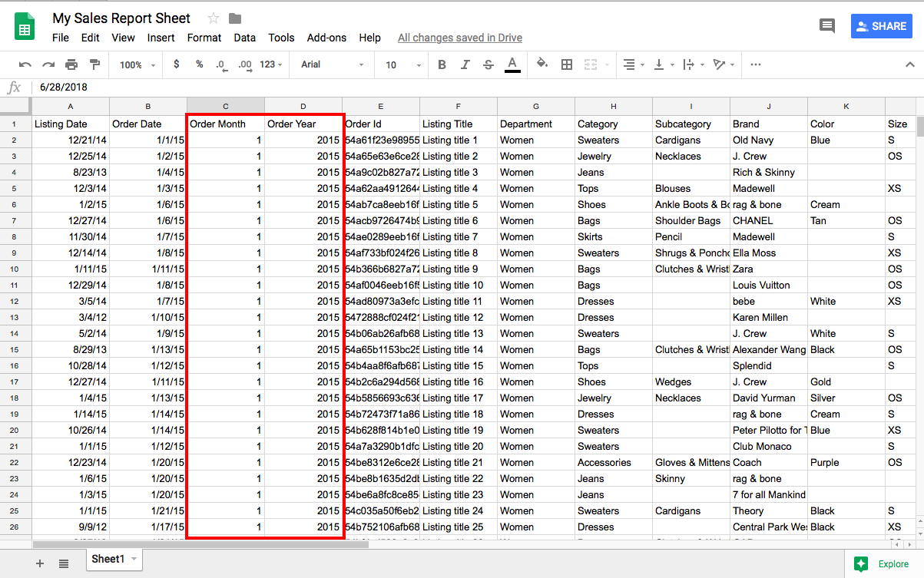The image size is (924, 578).
Task: Open the Insert menu
Action: [161, 38]
